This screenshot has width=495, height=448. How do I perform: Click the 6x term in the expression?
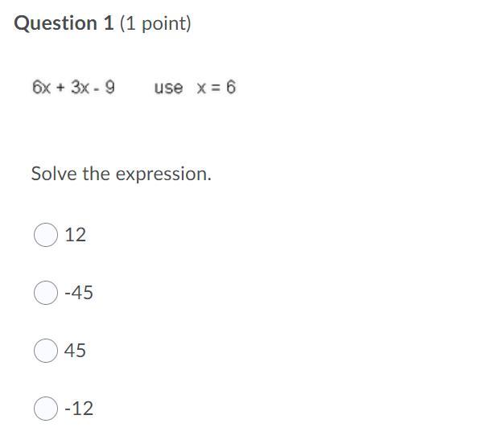[x=41, y=88]
